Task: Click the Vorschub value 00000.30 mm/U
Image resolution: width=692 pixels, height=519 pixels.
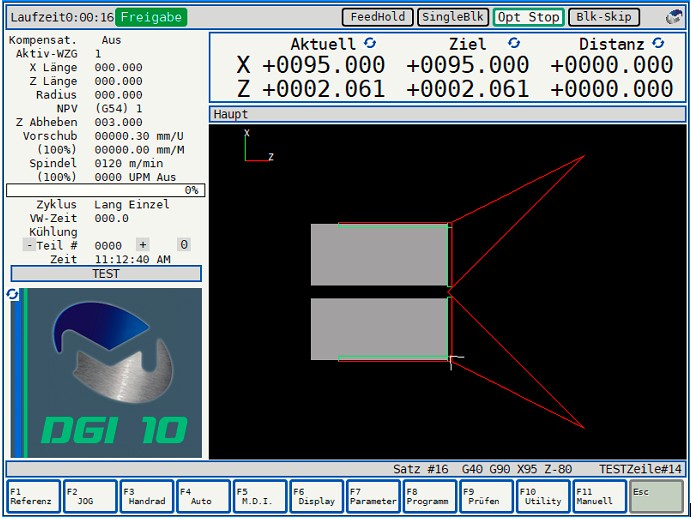Action: tap(139, 136)
